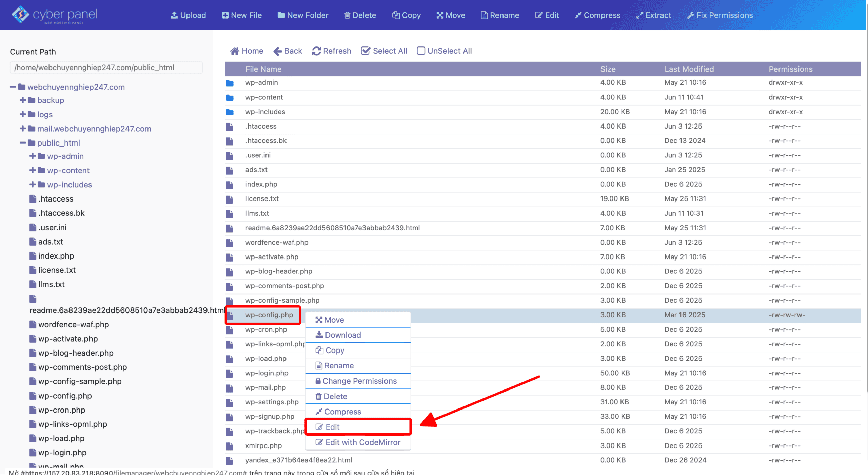Check the Select All checkbox
Viewport: 868px width, 475px height.
pos(366,51)
